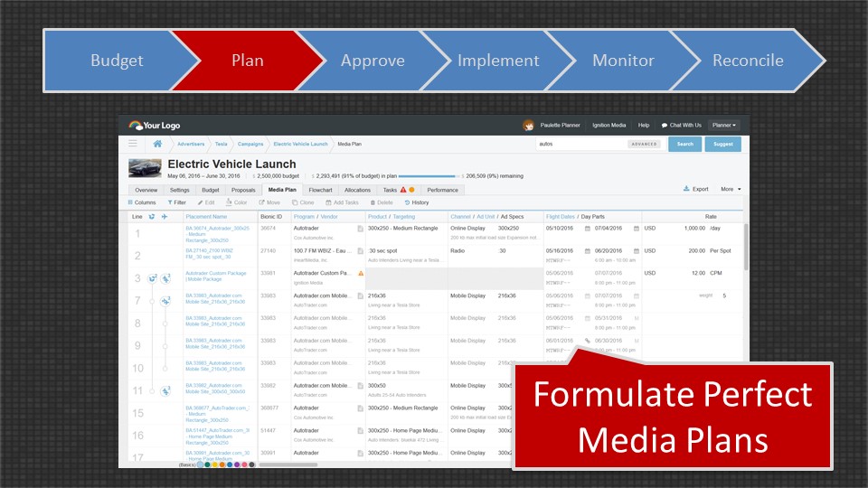Open the hamburger menu icon

(133, 144)
